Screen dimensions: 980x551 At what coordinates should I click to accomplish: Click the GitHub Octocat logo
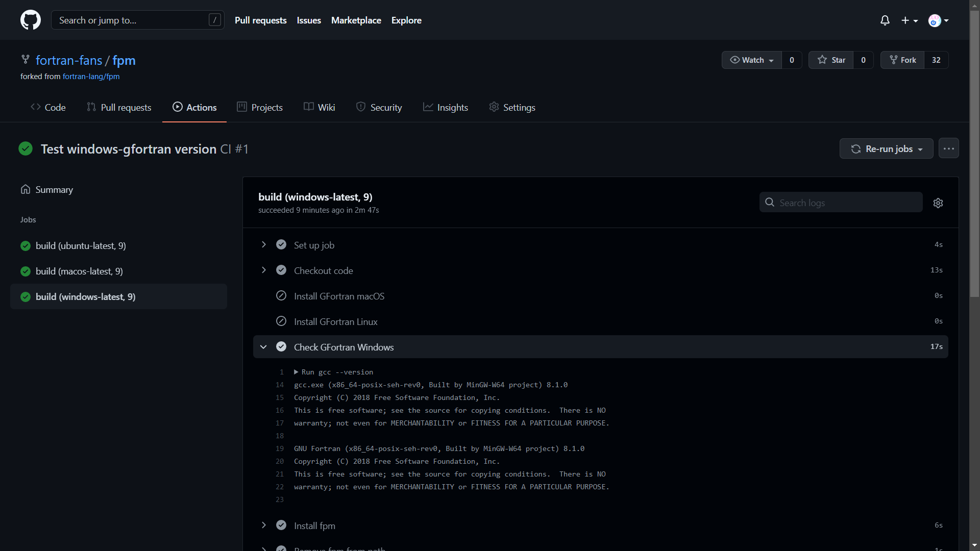pos(31,20)
